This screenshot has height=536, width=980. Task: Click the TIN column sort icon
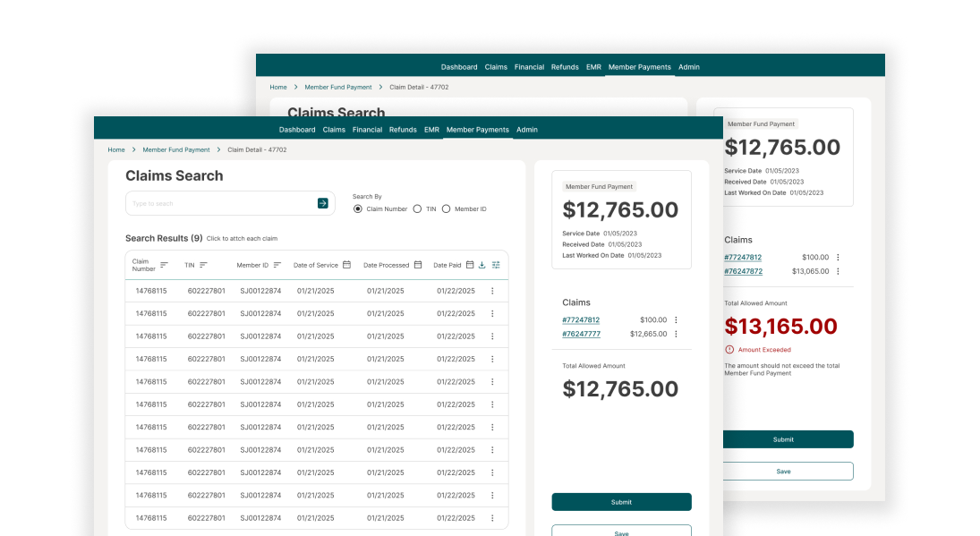point(203,265)
